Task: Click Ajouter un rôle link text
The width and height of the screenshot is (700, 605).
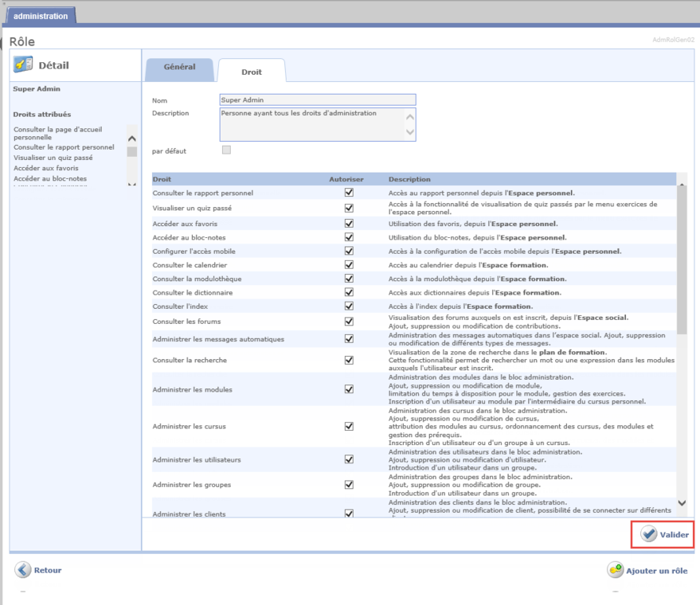Action: tap(656, 571)
